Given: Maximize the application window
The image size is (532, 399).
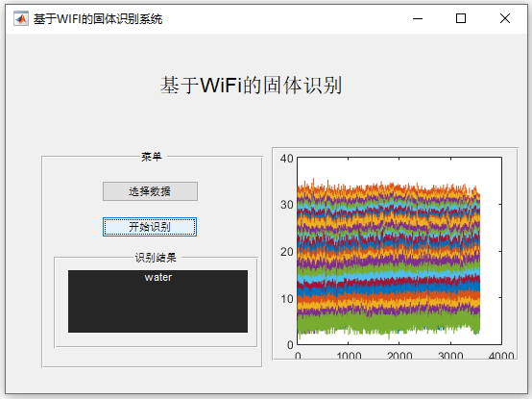Looking at the screenshot, I should click(x=461, y=18).
